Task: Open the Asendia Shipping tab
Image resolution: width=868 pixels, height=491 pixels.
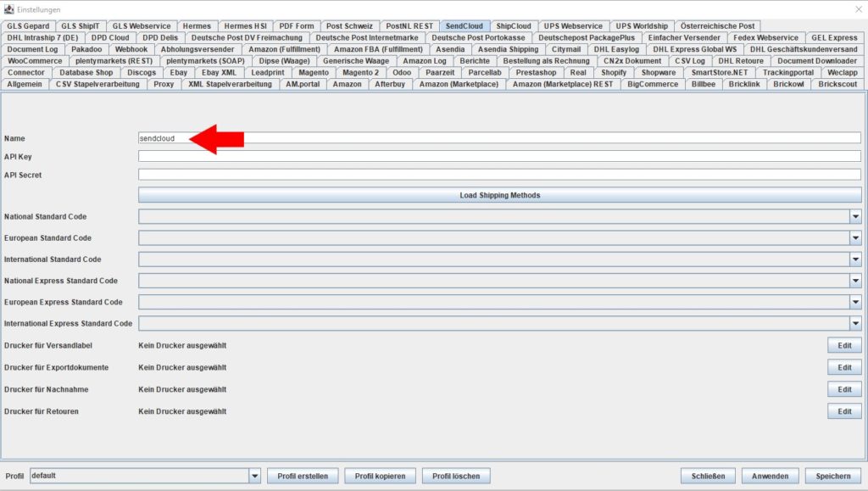Action: [509, 49]
